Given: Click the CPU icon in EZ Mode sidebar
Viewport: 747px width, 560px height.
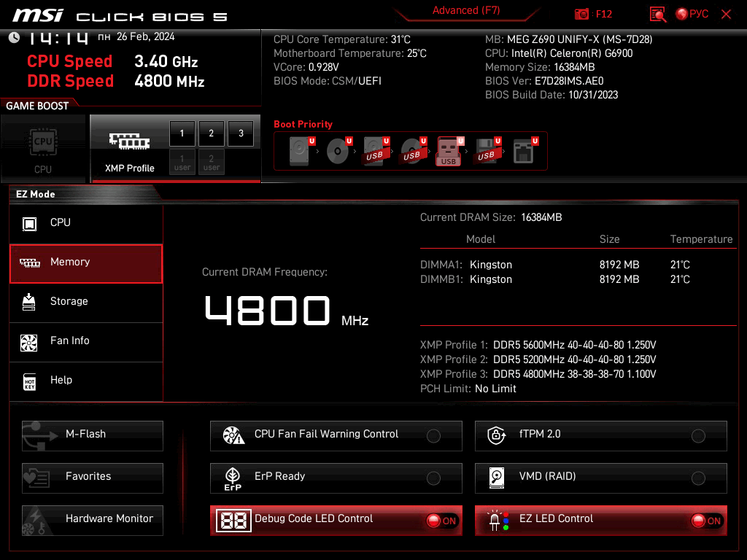Looking at the screenshot, I should tap(29, 224).
